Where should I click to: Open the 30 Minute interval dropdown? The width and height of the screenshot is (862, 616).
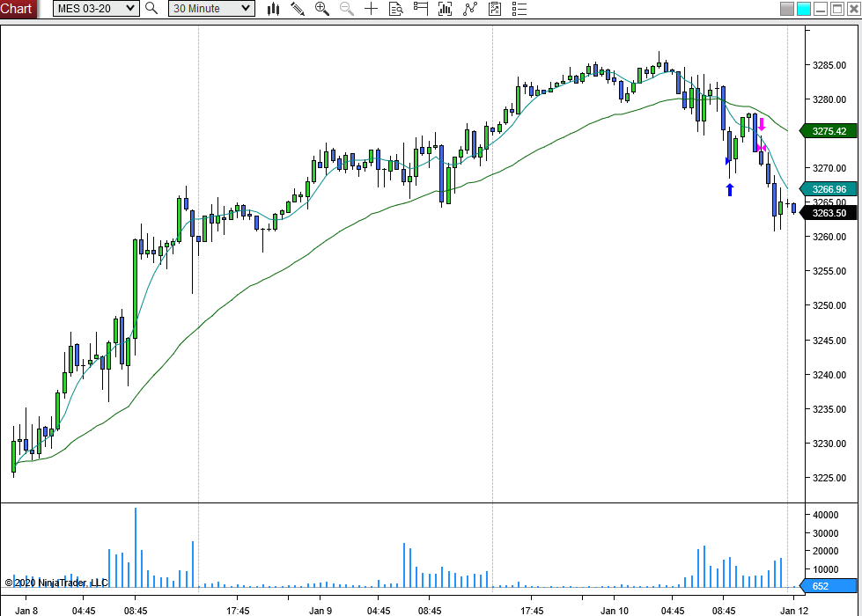coord(211,8)
